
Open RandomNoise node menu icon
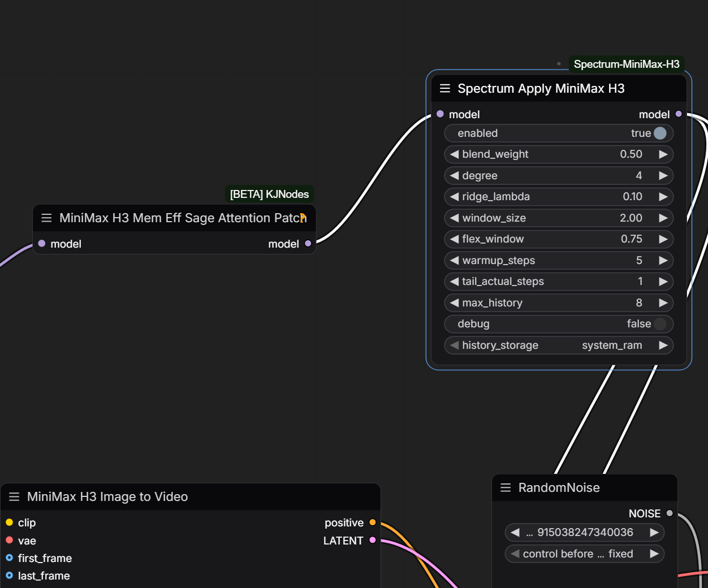(x=506, y=487)
